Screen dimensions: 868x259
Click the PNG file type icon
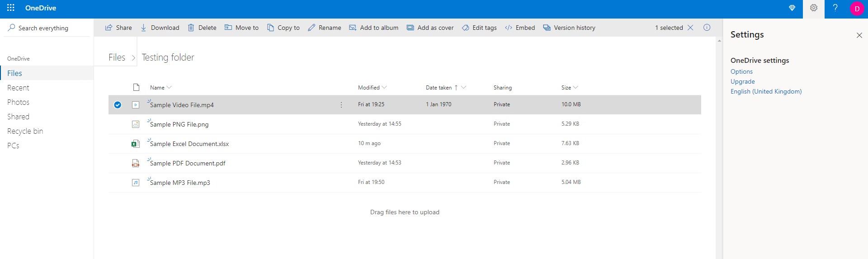click(136, 124)
